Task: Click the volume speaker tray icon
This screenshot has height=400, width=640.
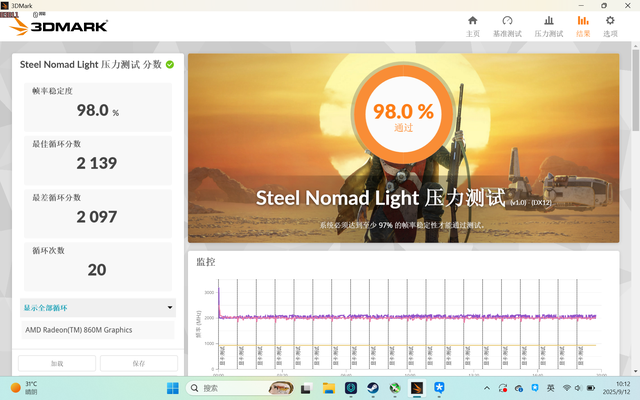Action: [x=578, y=388]
